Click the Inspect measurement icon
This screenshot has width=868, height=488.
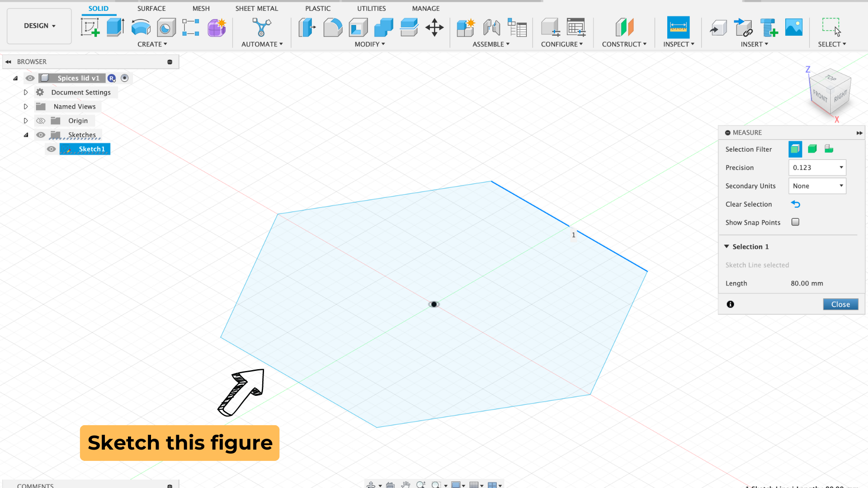[679, 28]
